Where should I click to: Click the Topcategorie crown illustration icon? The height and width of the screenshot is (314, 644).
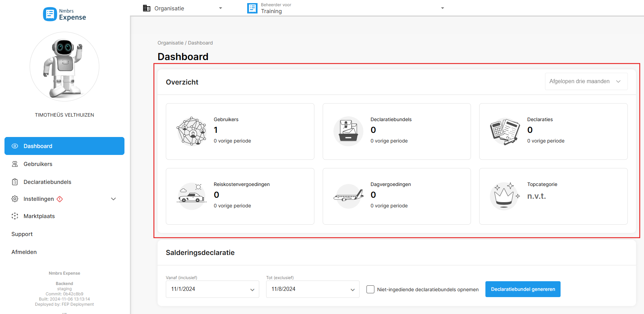click(x=505, y=196)
